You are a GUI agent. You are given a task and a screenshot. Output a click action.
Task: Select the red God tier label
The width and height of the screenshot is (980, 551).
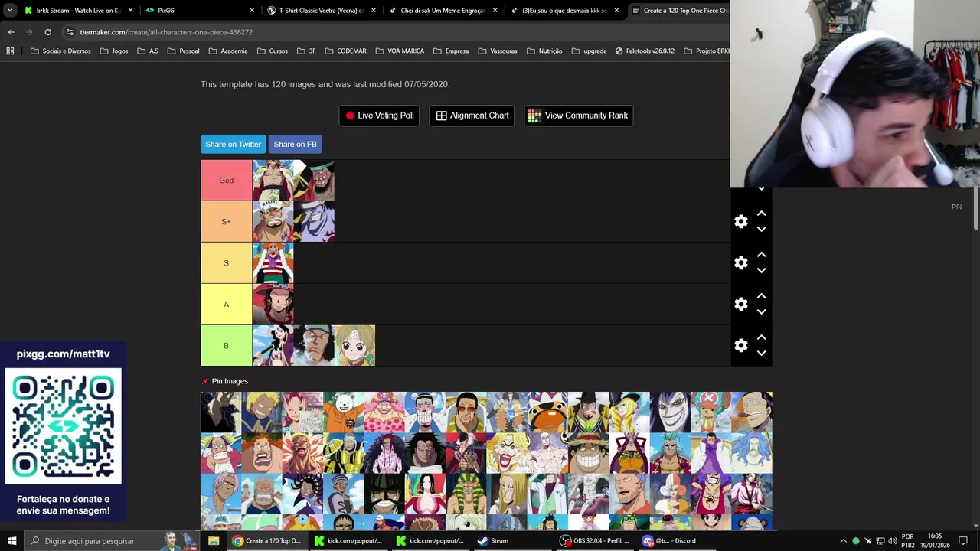coord(226,181)
